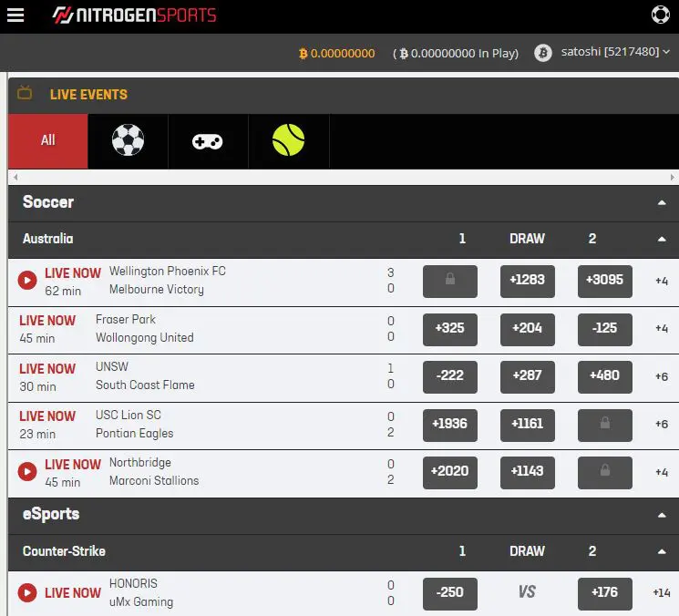Filter live events by soccer ball tab
679x616 pixels.
(x=128, y=140)
